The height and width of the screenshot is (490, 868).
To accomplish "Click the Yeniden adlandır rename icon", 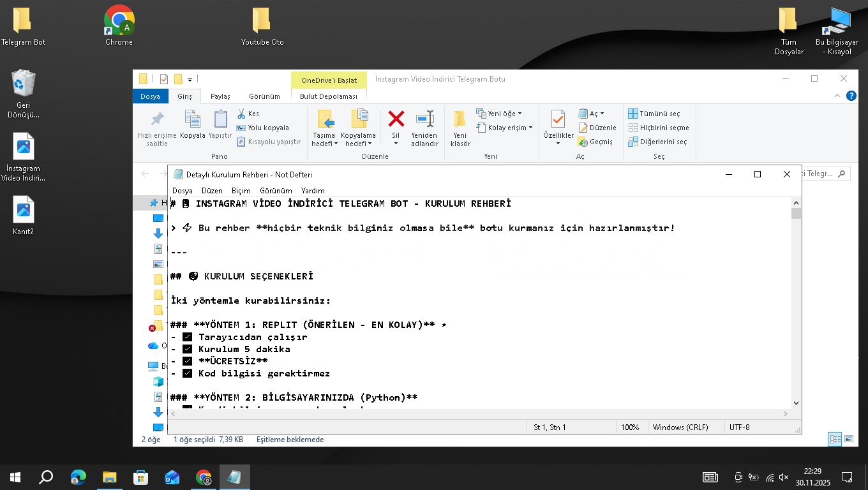I will click(424, 119).
